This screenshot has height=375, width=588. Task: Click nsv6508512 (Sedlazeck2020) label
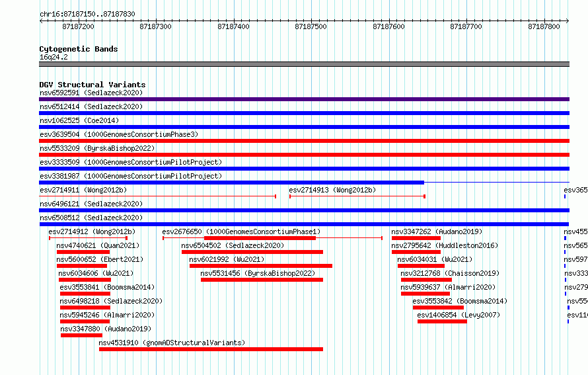coord(91,218)
